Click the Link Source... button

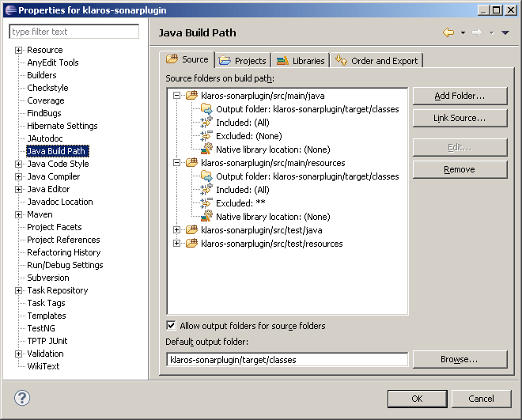pyautogui.click(x=460, y=118)
